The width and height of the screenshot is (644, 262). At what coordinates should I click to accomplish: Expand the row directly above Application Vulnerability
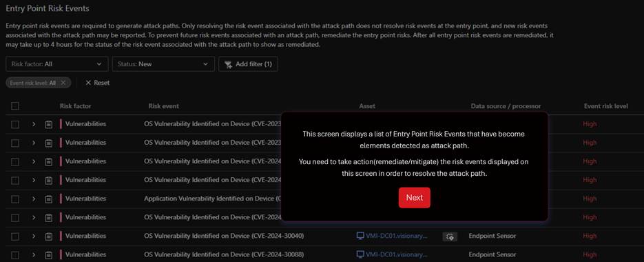point(34,180)
